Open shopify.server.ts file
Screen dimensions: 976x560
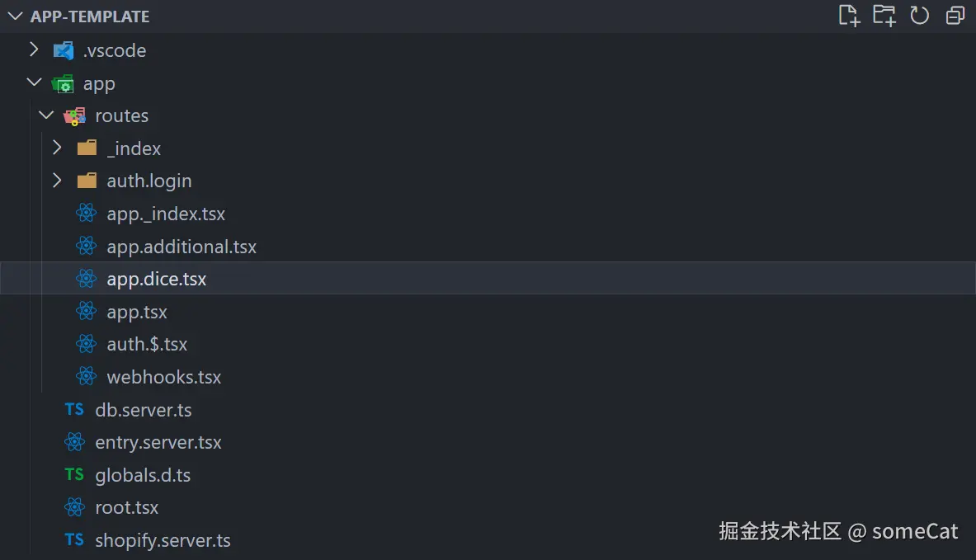point(163,540)
